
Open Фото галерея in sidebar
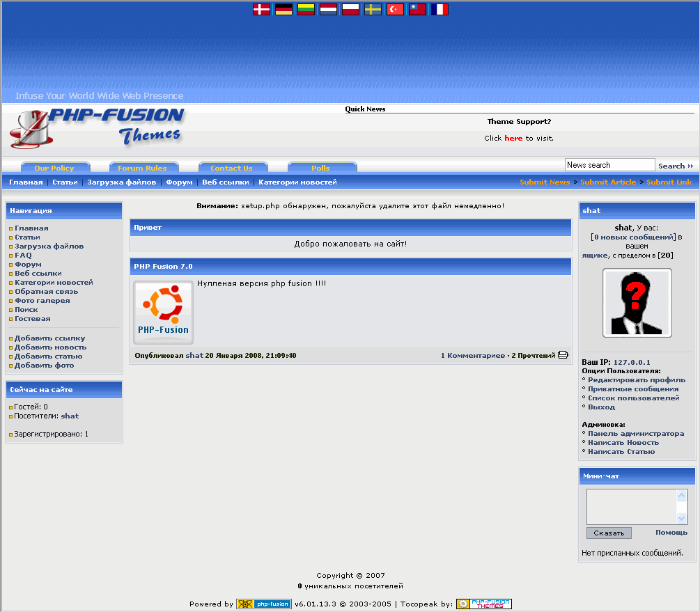[x=42, y=300]
